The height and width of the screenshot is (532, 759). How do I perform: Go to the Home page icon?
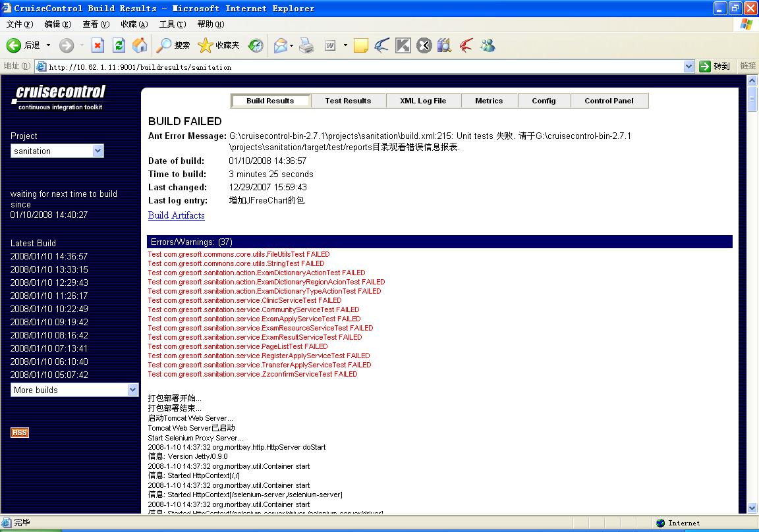[x=140, y=45]
